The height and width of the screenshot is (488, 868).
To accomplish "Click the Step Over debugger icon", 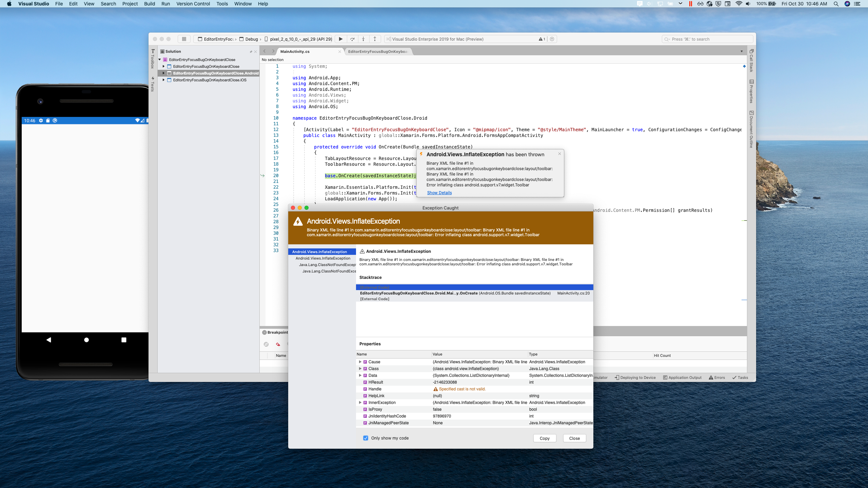I will click(352, 39).
